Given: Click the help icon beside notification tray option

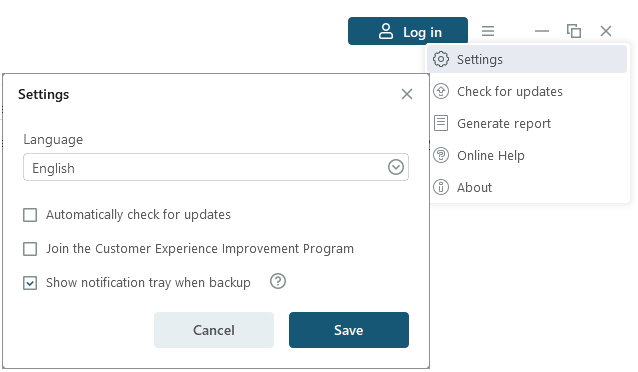Looking at the screenshot, I should 278,281.
